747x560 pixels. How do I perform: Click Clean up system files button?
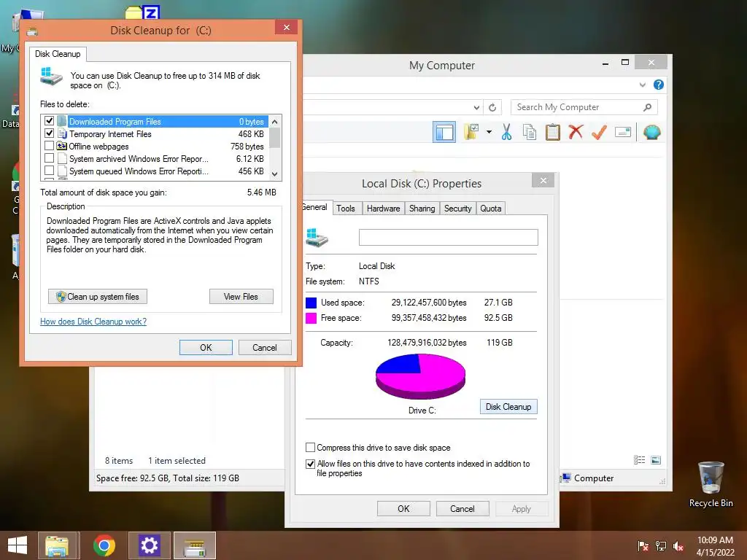click(x=98, y=297)
